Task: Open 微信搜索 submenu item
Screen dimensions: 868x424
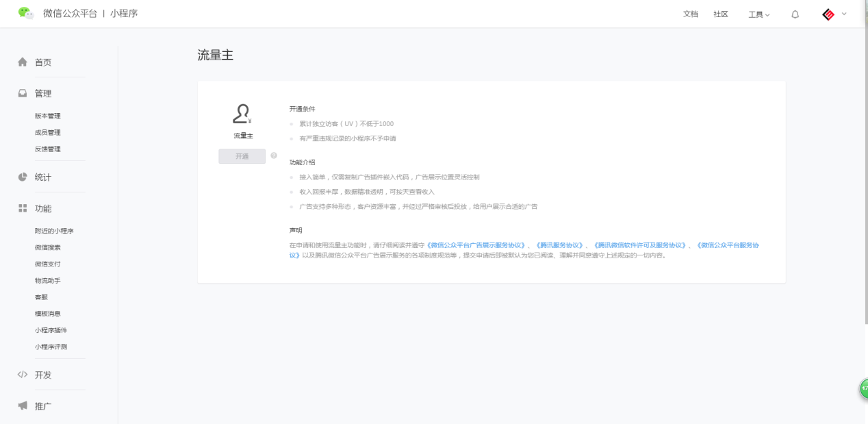Action: click(x=48, y=247)
